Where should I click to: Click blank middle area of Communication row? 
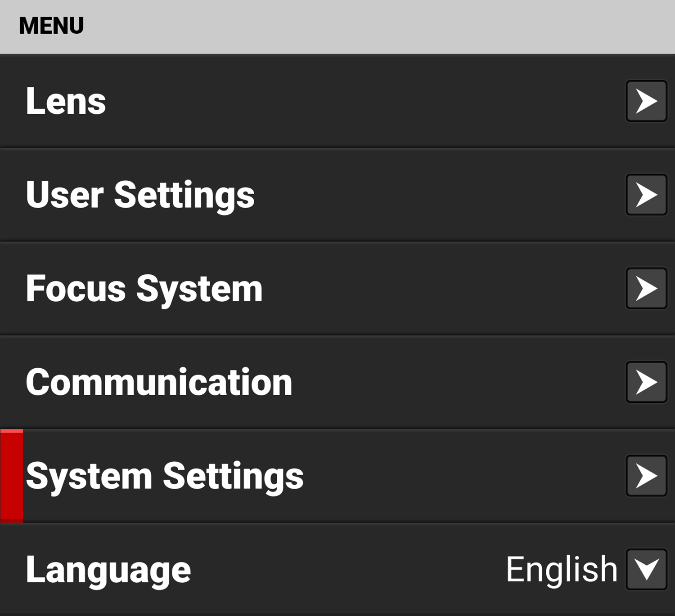point(450,382)
